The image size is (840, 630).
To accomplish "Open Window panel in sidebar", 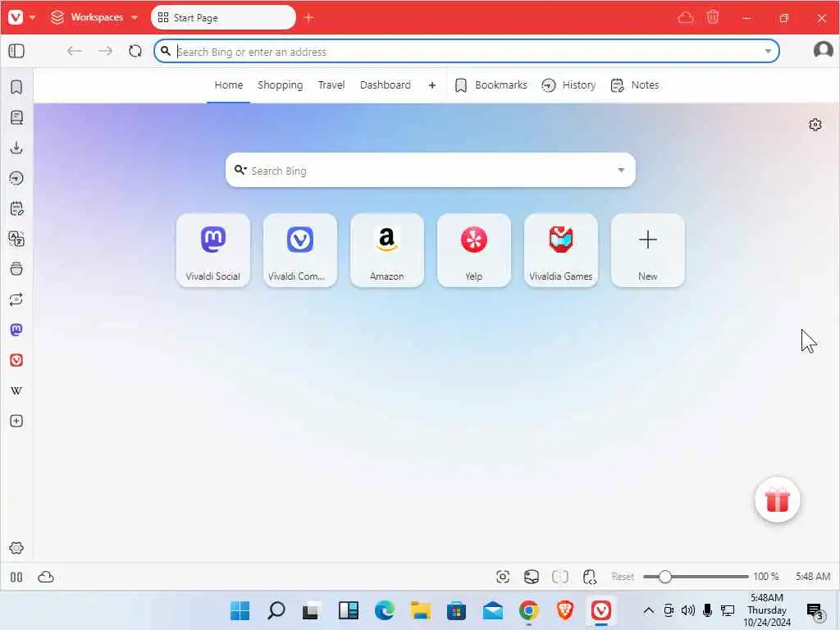I will click(x=16, y=269).
